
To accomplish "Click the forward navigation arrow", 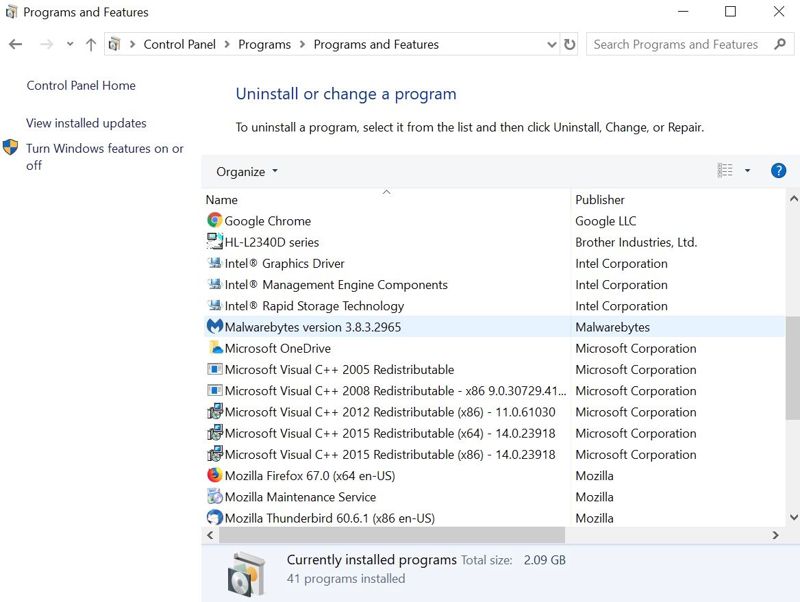I will pyautogui.click(x=46, y=44).
